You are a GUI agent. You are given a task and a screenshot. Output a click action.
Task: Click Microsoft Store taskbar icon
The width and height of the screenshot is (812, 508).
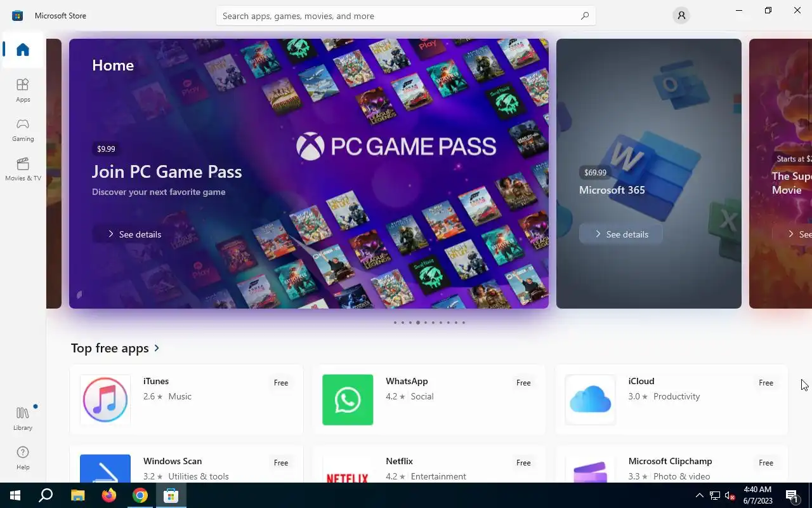pyautogui.click(x=171, y=495)
